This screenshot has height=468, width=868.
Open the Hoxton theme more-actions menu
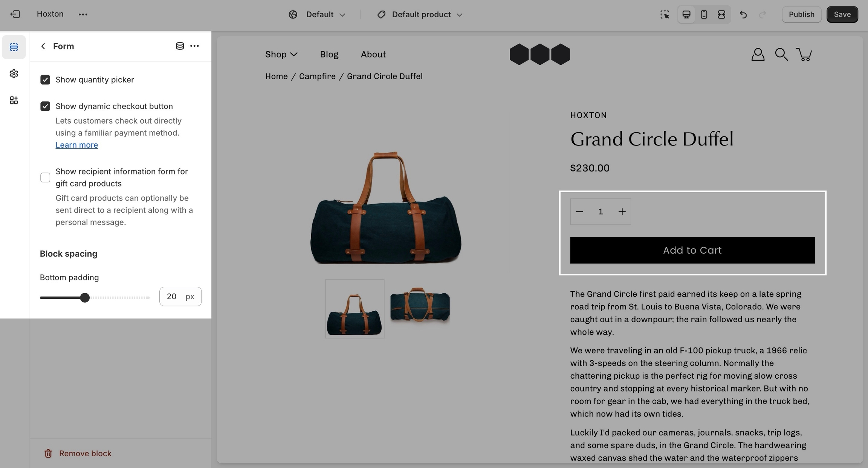[83, 14]
